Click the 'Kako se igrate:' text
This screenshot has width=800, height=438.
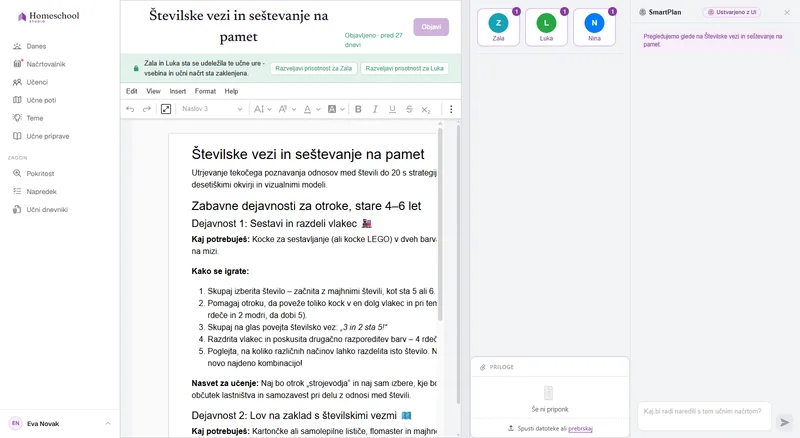[x=220, y=271]
